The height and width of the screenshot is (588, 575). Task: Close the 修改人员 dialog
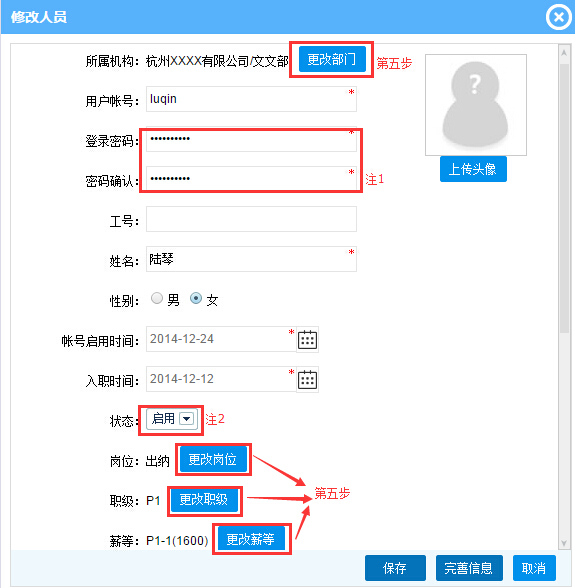tap(558, 17)
